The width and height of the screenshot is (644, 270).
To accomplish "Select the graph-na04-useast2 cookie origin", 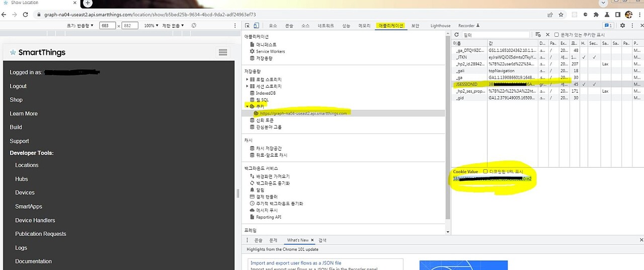I will click(303, 113).
